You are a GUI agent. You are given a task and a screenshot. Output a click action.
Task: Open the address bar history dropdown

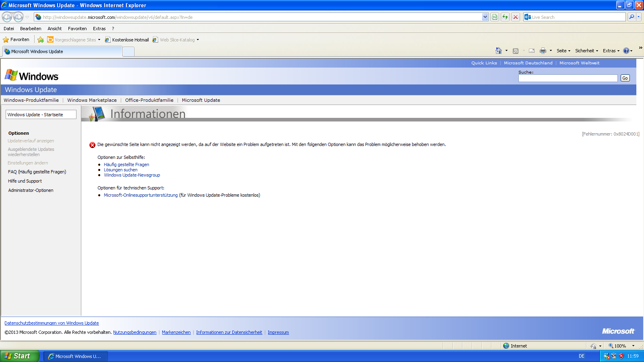pyautogui.click(x=485, y=17)
